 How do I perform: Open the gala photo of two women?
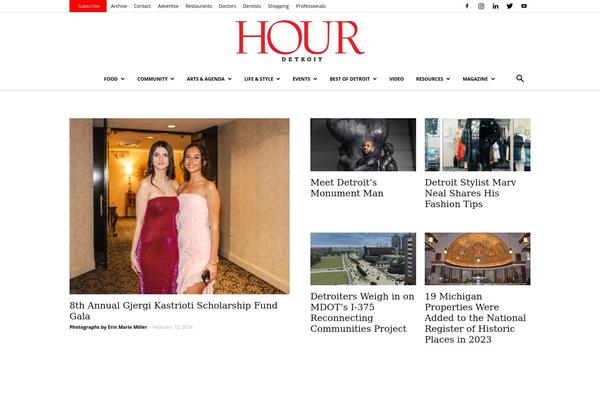coord(179,206)
